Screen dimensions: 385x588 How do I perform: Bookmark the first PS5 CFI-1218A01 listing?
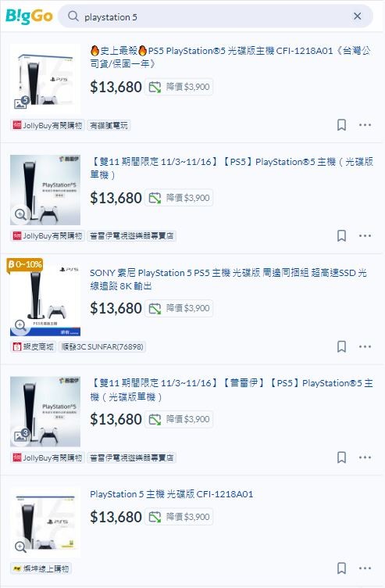pyautogui.click(x=341, y=125)
